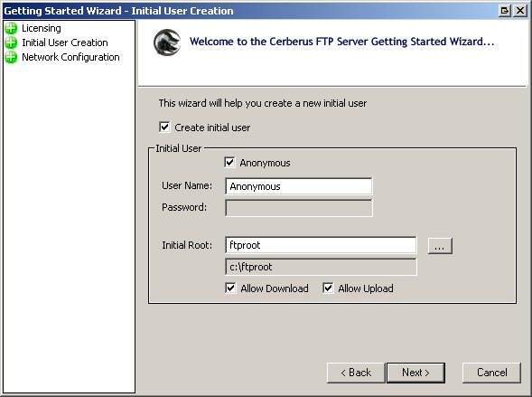The height and width of the screenshot is (397, 532).
Task: Browse for the initial root folder
Action: 440,246
